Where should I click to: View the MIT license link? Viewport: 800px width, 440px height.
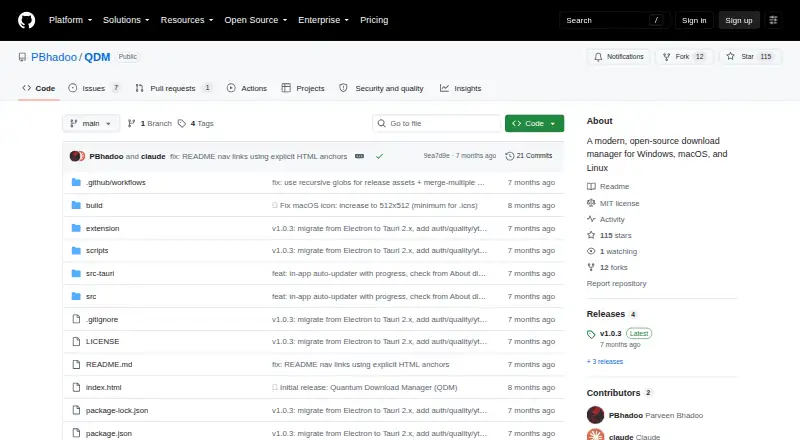613,203
